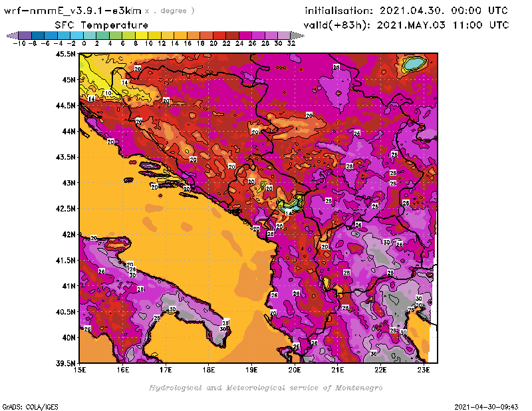Click the '20E' longitude axis label
This screenshot has height=411, width=532.
295,370
